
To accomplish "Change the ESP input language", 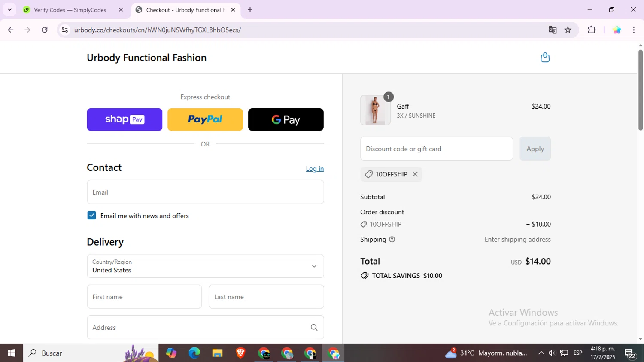I will coord(578,353).
